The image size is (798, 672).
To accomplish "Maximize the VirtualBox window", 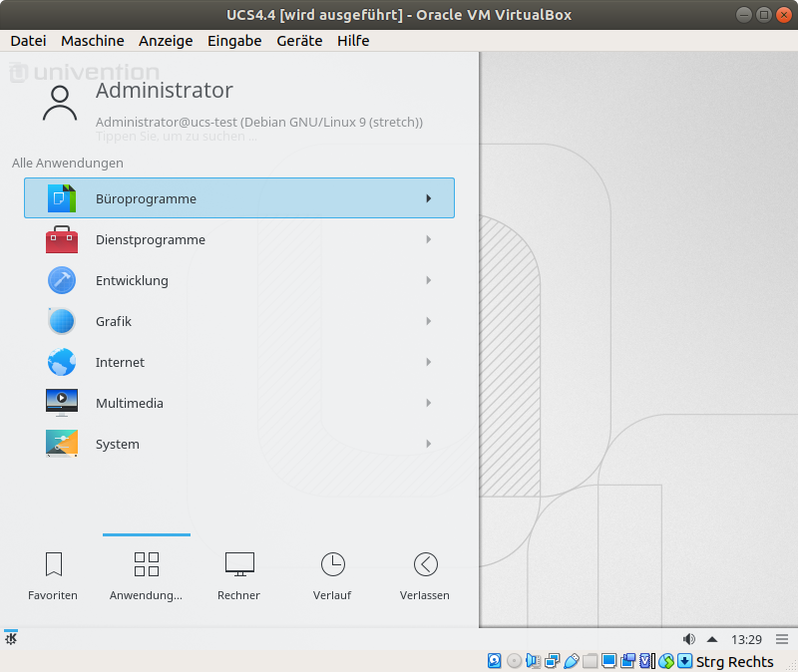I will (x=763, y=15).
